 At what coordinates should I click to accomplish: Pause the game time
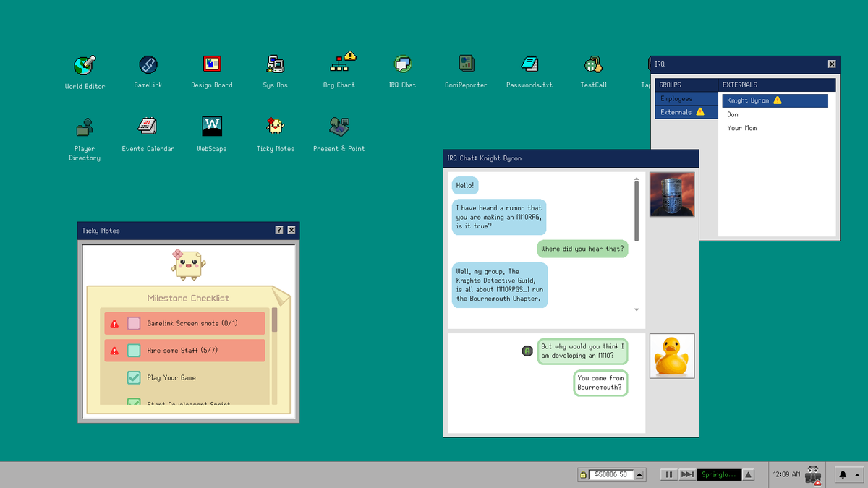[669, 475]
